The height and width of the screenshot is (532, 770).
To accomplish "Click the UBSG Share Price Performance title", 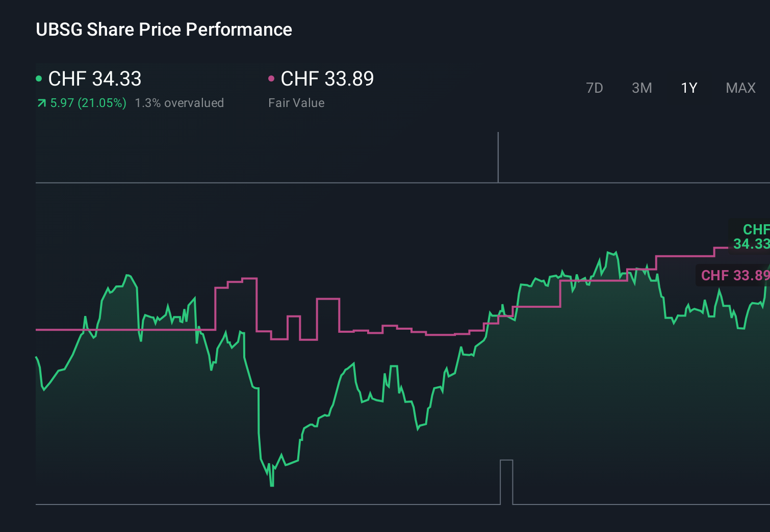I will coord(164,30).
